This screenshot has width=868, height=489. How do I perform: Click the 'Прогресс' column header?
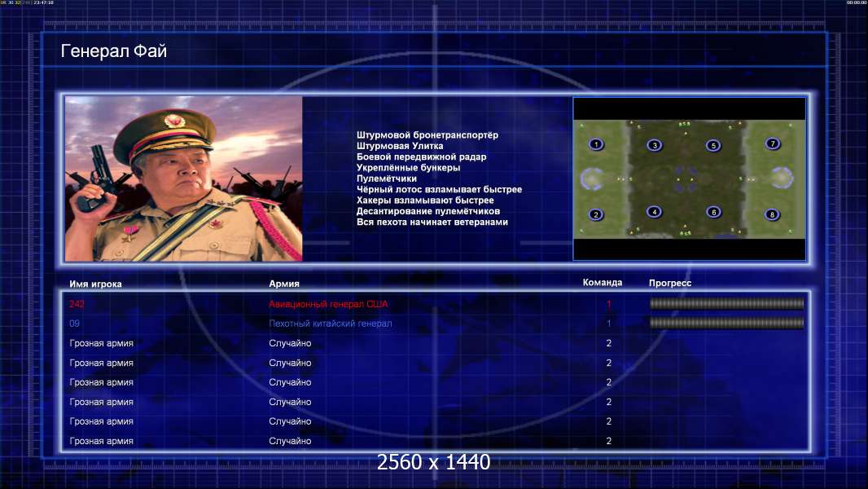point(670,283)
